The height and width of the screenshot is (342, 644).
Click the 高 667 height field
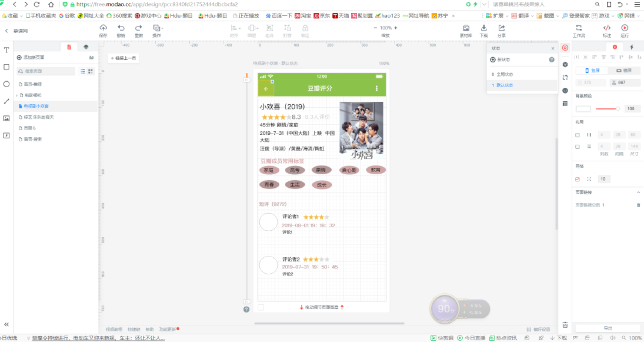[x=625, y=83]
